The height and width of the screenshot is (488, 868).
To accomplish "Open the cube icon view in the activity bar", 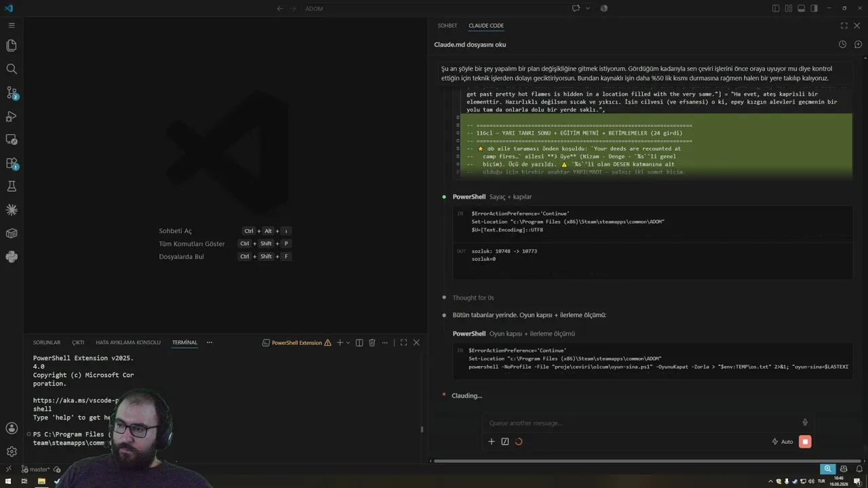I will pos(12,233).
